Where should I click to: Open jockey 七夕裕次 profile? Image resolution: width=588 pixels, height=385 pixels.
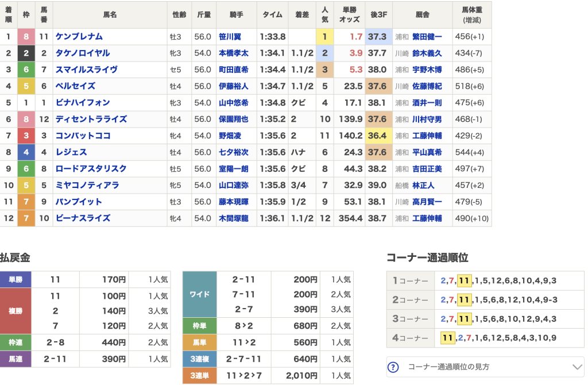click(234, 152)
